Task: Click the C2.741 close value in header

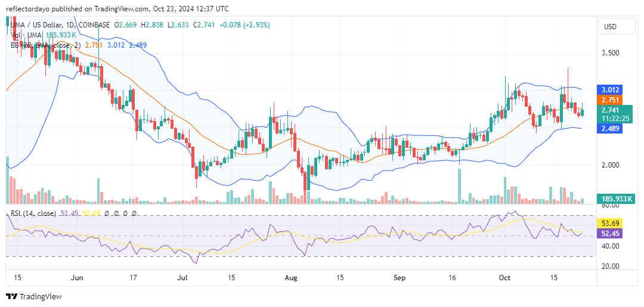Action: pyautogui.click(x=204, y=25)
